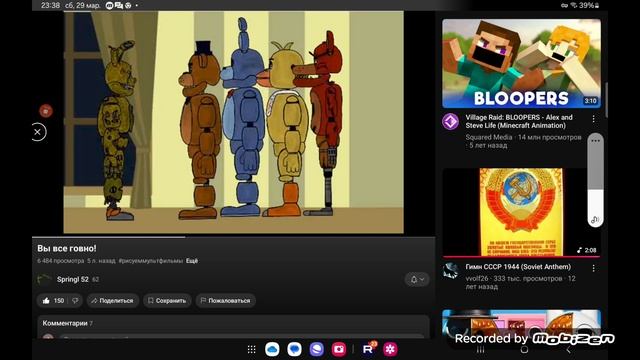Open the third partially visible video thumbnail

521,324
